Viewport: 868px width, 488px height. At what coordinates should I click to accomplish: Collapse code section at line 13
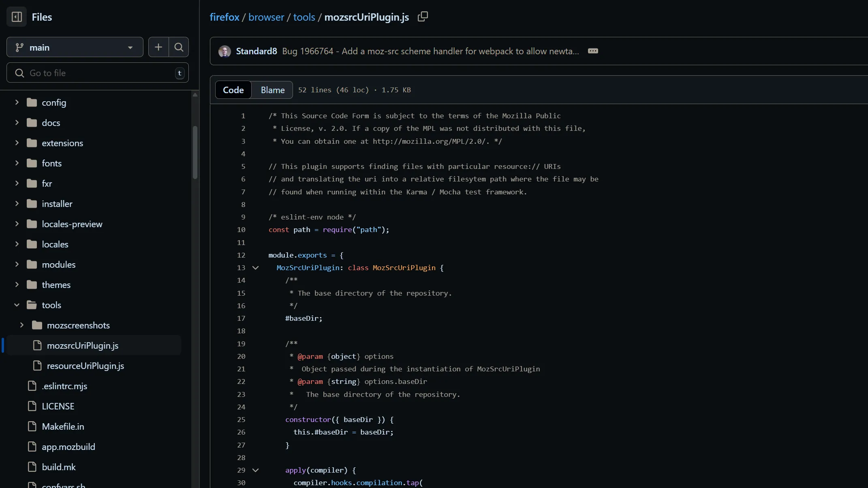point(255,268)
